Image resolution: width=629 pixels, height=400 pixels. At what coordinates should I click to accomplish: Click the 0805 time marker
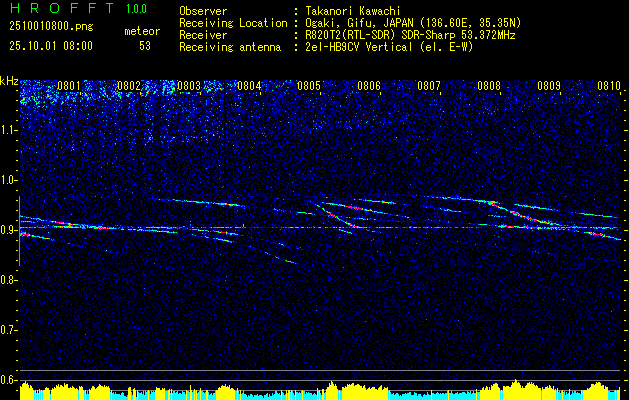309,85
